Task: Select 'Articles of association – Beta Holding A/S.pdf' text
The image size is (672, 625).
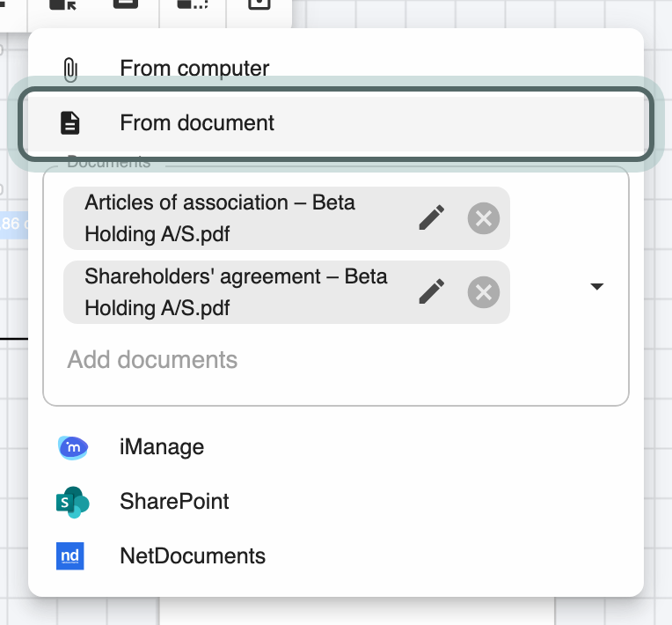Action: (x=220, y=218)
